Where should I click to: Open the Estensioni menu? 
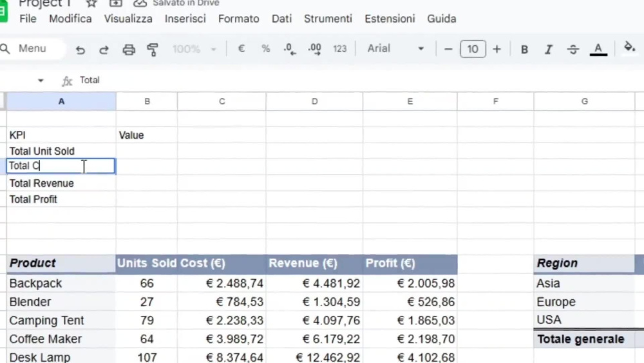pos(390,19)
